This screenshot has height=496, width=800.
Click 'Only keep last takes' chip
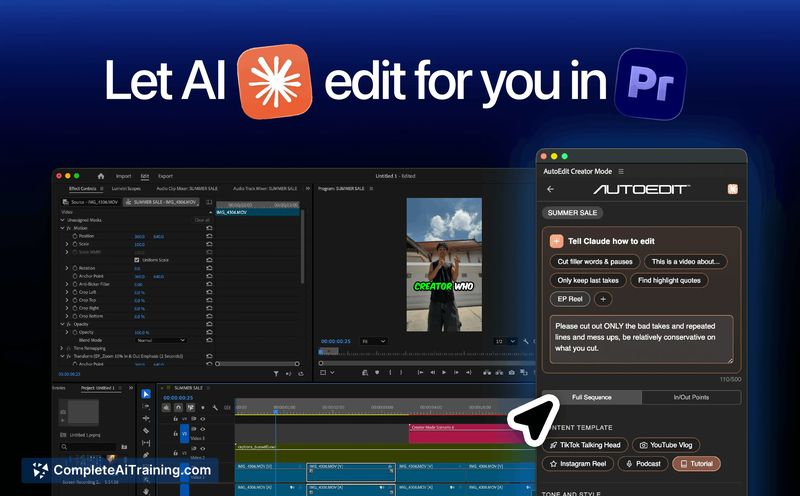pos(588,280)
